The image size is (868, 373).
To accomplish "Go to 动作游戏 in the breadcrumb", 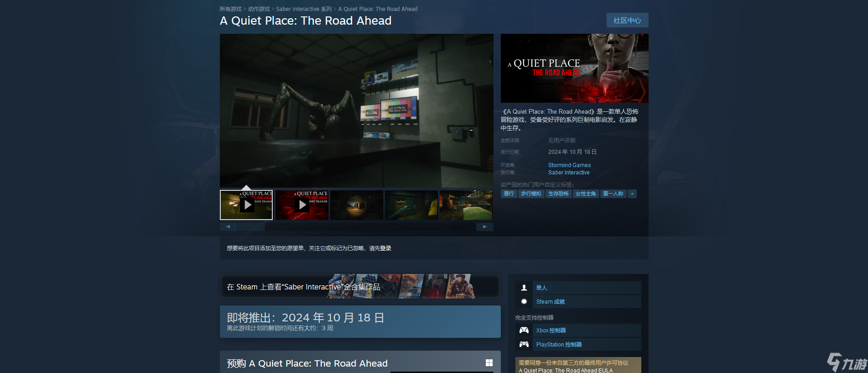I will click(259, 9).
